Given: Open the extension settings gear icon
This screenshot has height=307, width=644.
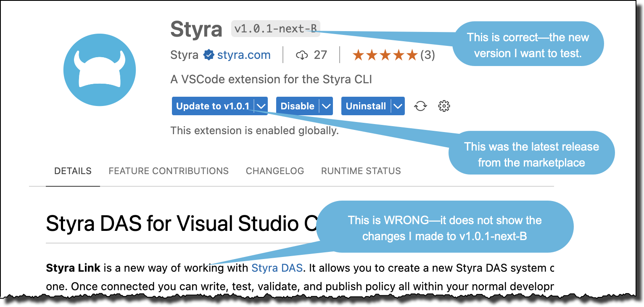Looking at the screenshot, I should (x=444, y=106).
